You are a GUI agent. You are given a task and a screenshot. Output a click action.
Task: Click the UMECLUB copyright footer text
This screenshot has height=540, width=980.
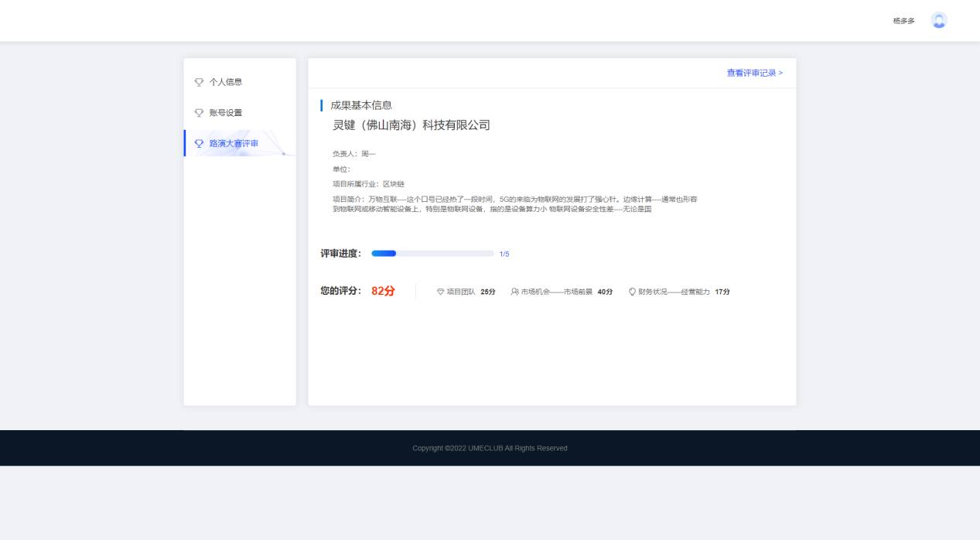[x=490, y=448]
